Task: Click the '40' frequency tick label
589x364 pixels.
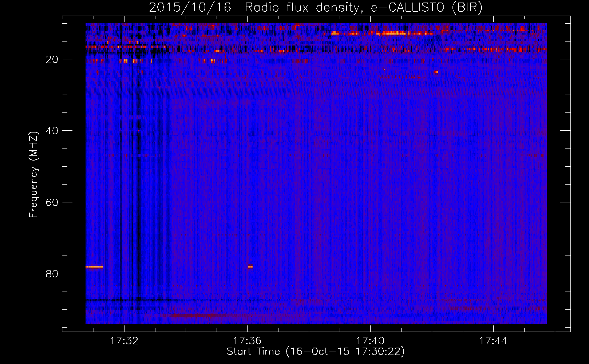Action: tap(52, 131)
